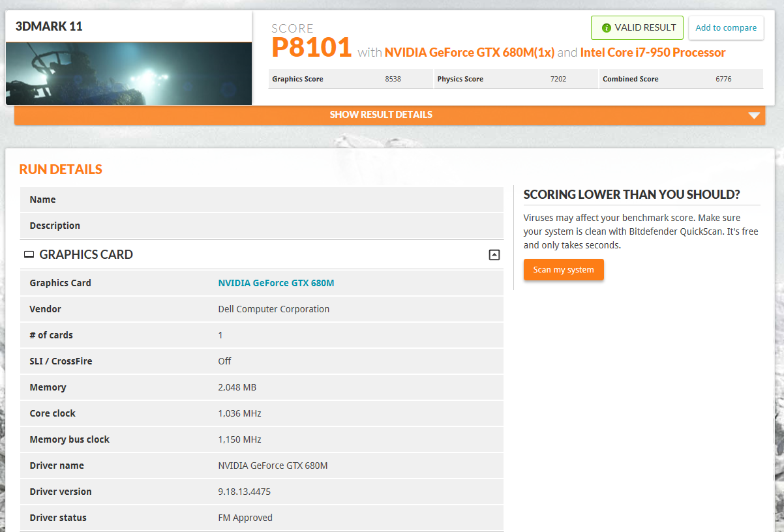The width and height of the screenshot is (784, 532).
Task: Click the Driver version row label
Action: [x=61, y=492]
